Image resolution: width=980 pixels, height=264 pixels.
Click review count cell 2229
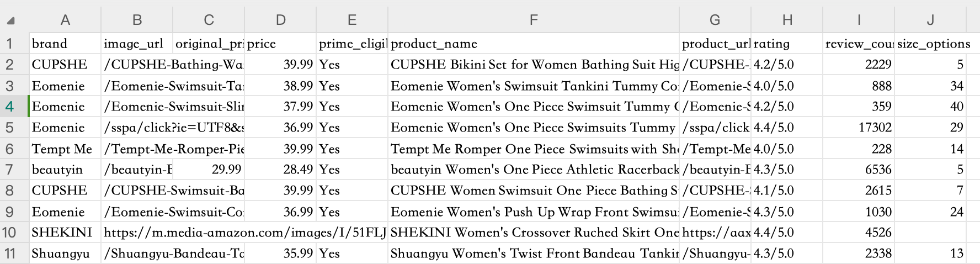[x=859, y=65]
